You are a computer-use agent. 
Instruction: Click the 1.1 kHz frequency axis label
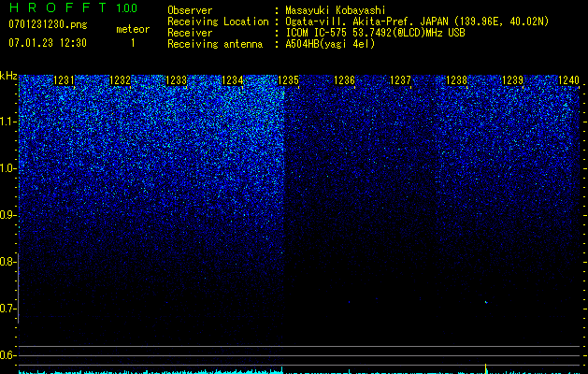(x=7, y=122)
